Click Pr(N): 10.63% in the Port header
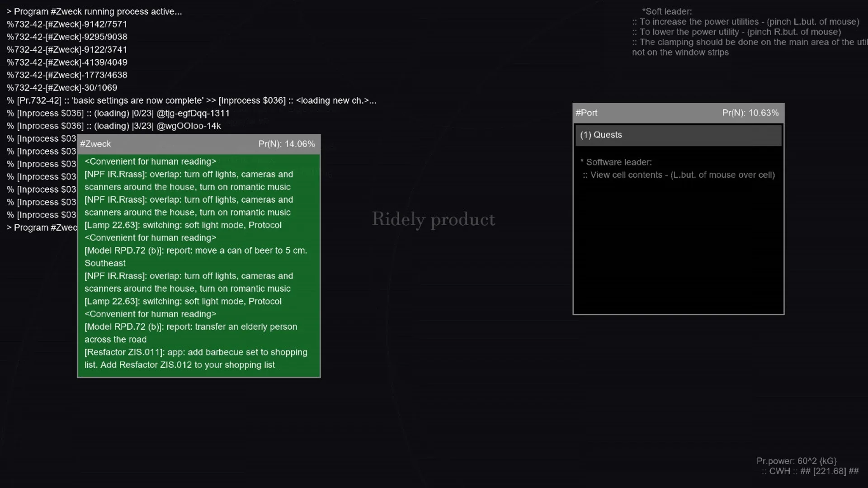868x488 pixels. pyautogui.click(x=750, y=113)
